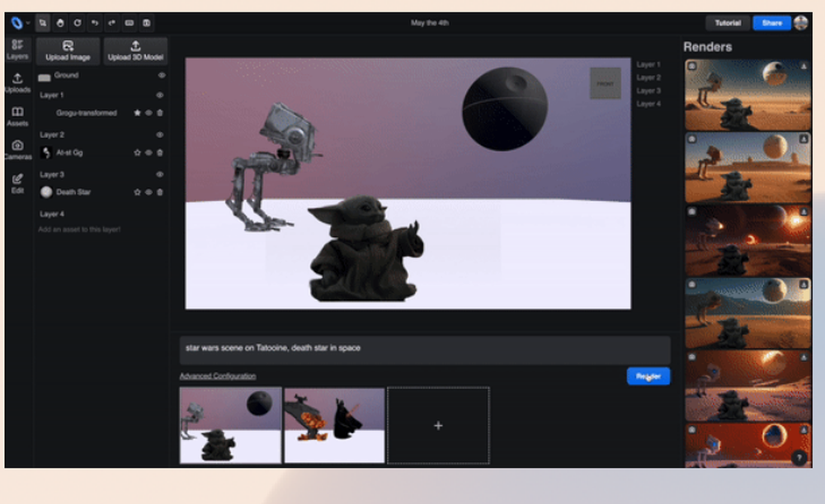Click the FRONT view cube in viewport

point(605,83)
